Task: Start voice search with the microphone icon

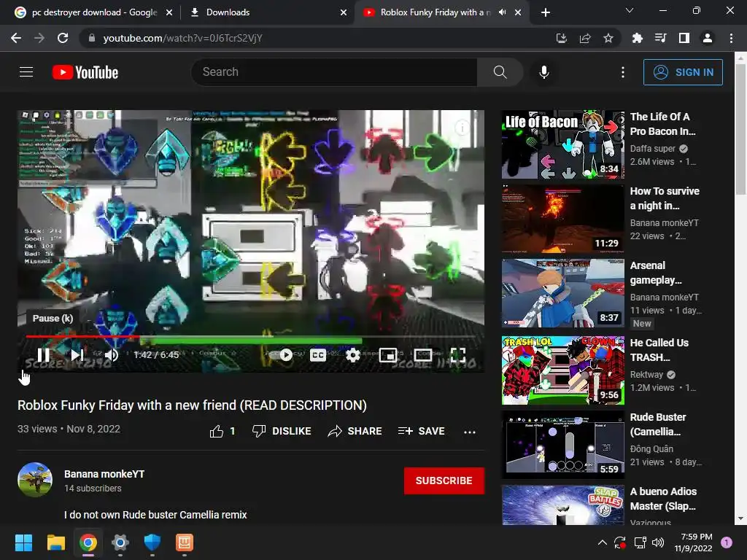Action: tap(544, 72)
